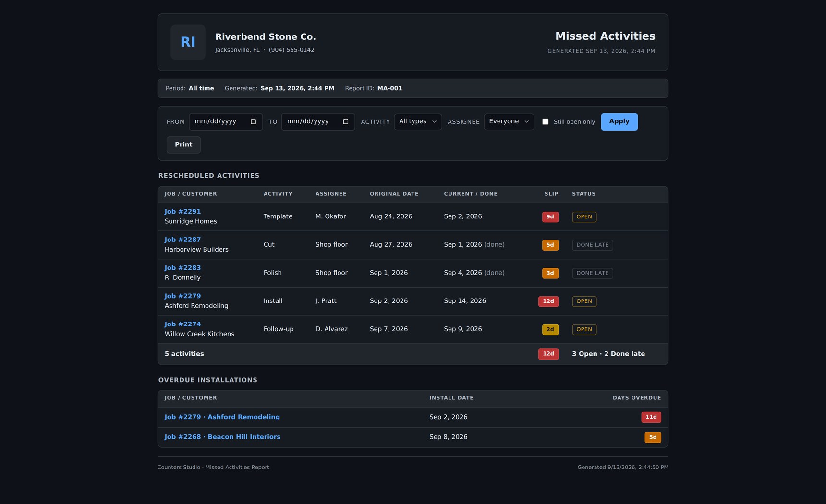Open Job #2279 link in rescheduled activities
826x504 pixels.
coord(182,296)
